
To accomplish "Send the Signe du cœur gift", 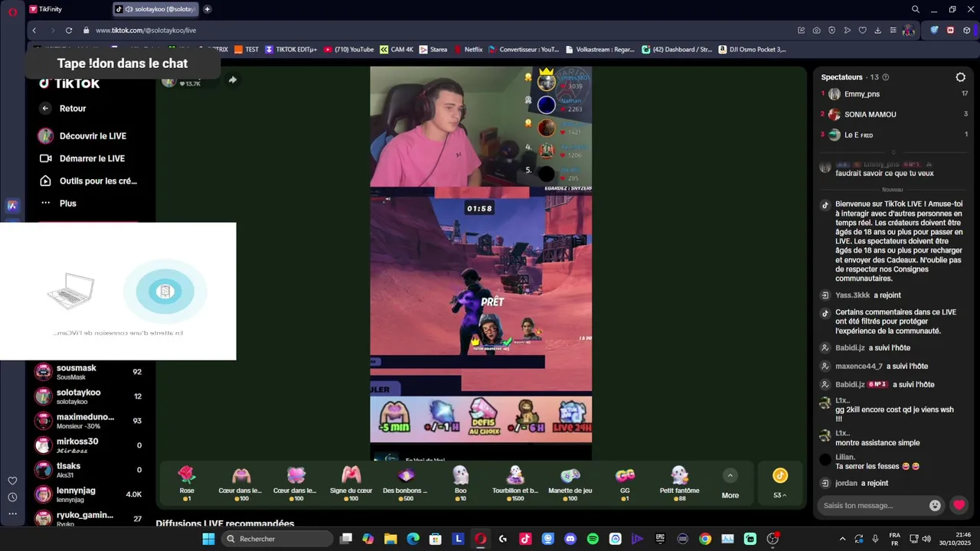I will pos(351,483).
